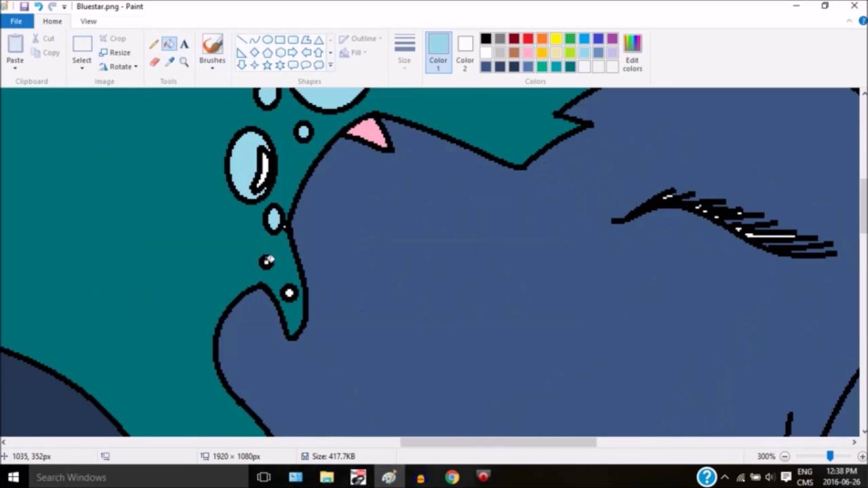The height and width of the screenshot is (488, 868).
Task: Collapse the ribbon with the chevron
Action: coord(850,21)
